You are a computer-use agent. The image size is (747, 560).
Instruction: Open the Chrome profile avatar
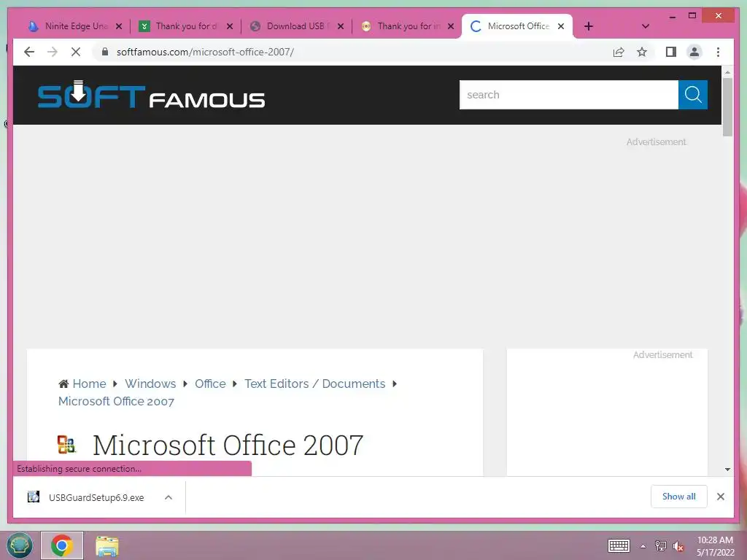[x=694, y=52]
